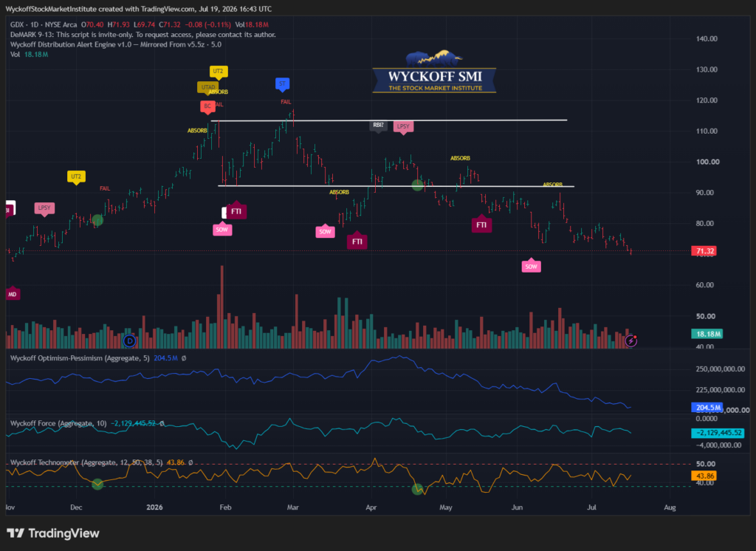The height and width of the screenshot is (551, 756).
Task: Click the GDX symbol in the legend
Action: click(x=17, y=24)
